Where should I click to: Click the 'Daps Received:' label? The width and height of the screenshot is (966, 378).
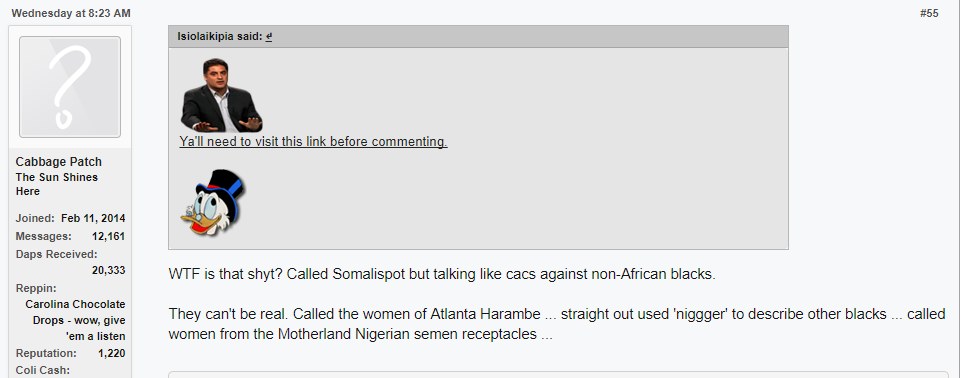(56, 254)
